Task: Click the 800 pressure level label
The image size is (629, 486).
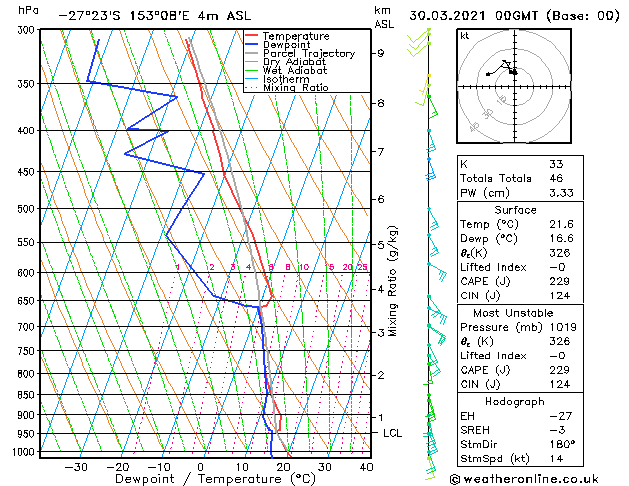Action: tap(28, 374)
